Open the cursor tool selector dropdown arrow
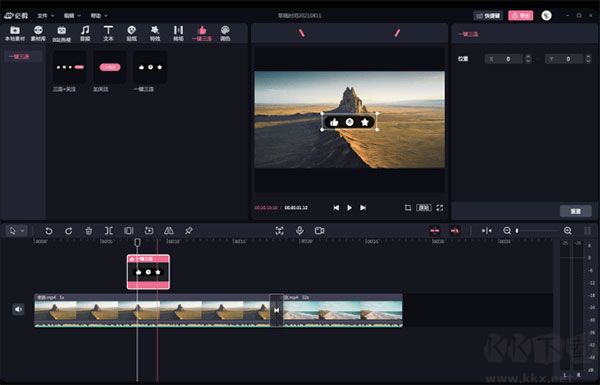The width and height of the screenshot is (600, 385). [23, 231]
